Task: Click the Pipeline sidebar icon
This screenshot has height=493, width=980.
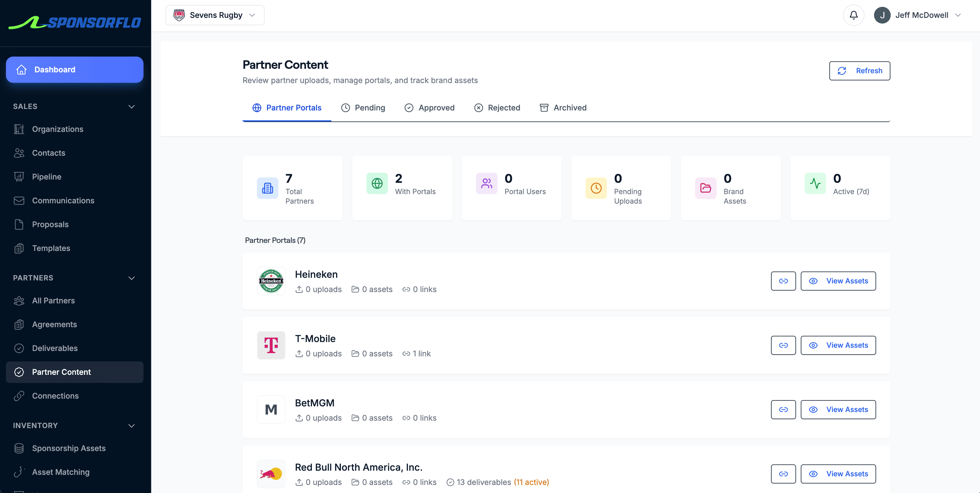Action: pyautogui.click(x=19, y=176)
